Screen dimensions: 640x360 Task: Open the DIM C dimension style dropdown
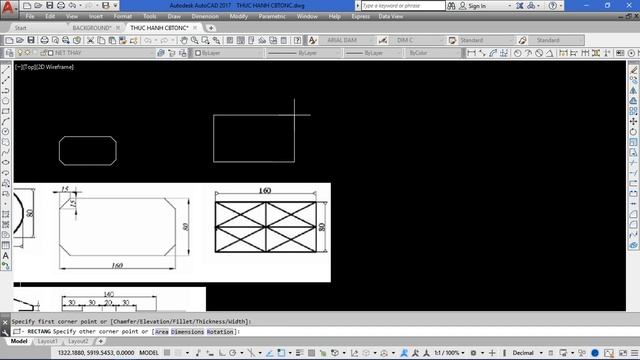pos(416,40)
